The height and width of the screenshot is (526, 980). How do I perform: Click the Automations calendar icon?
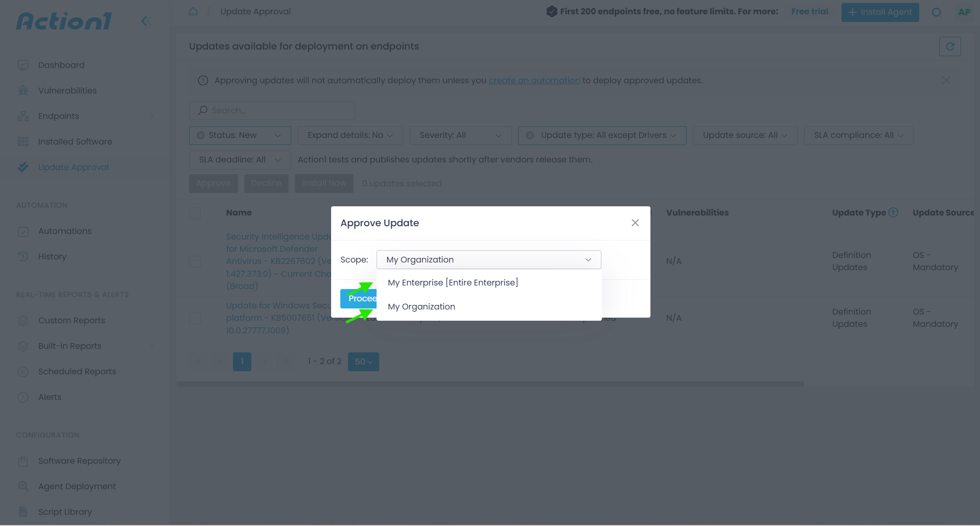pyautogui.click(x=23, y=231)
